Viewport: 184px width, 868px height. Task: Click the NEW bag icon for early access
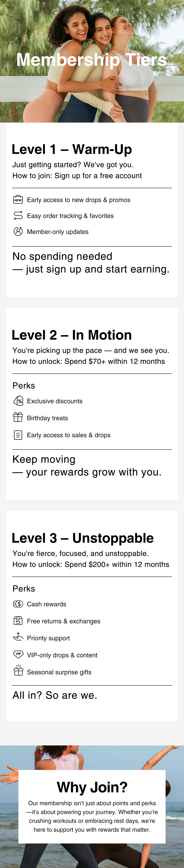point(18,200)
